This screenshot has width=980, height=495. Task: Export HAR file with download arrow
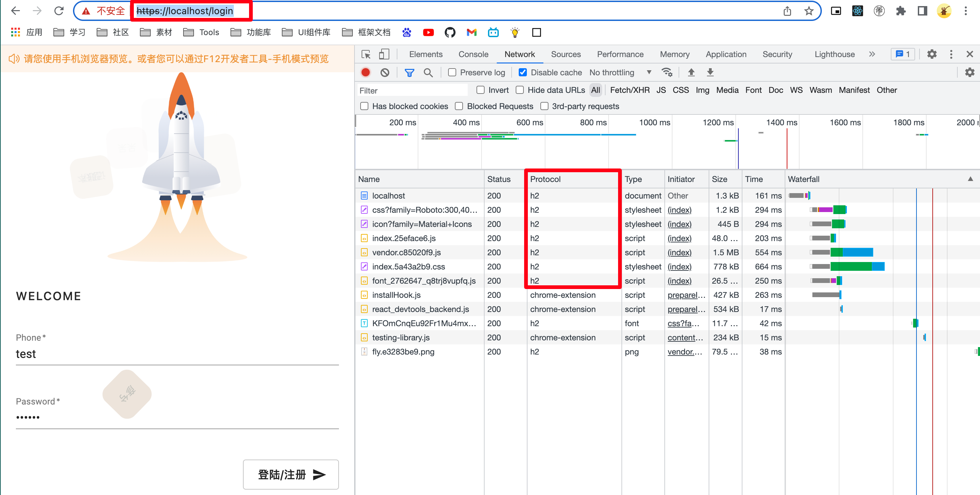point(710,72)
